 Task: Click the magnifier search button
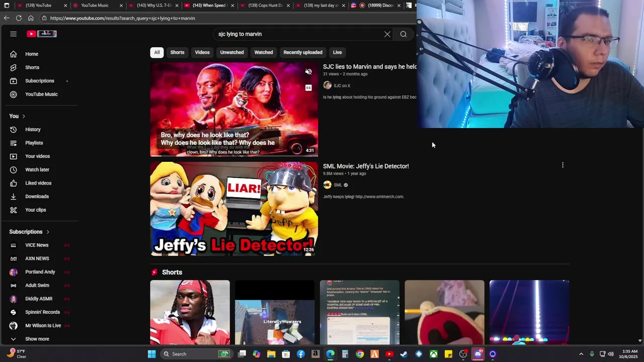pyautogui.click(x=404, y=34)
